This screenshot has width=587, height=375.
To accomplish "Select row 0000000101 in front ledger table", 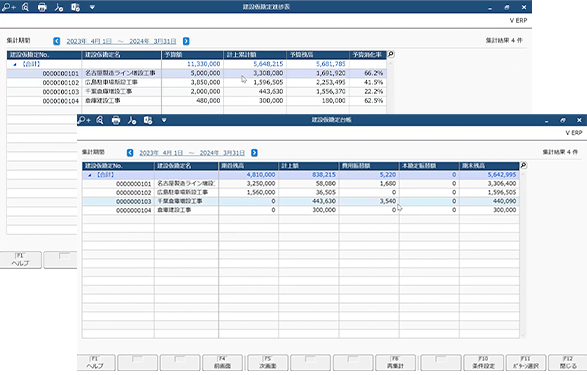I will pyautogui.click(x=301, y=184).
